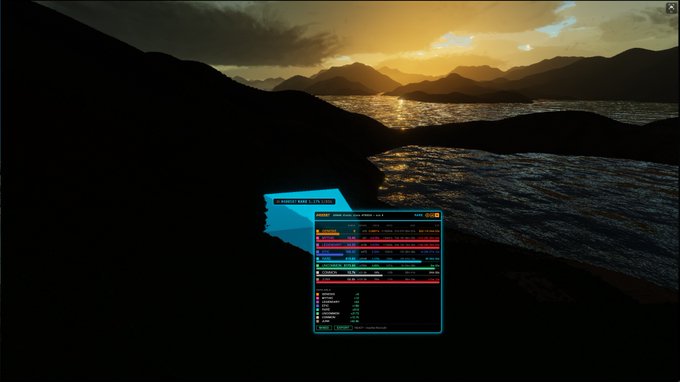Click the EXPORT button at the panel bottom
The width and height of the screenshot is (680, 382).
343,327
